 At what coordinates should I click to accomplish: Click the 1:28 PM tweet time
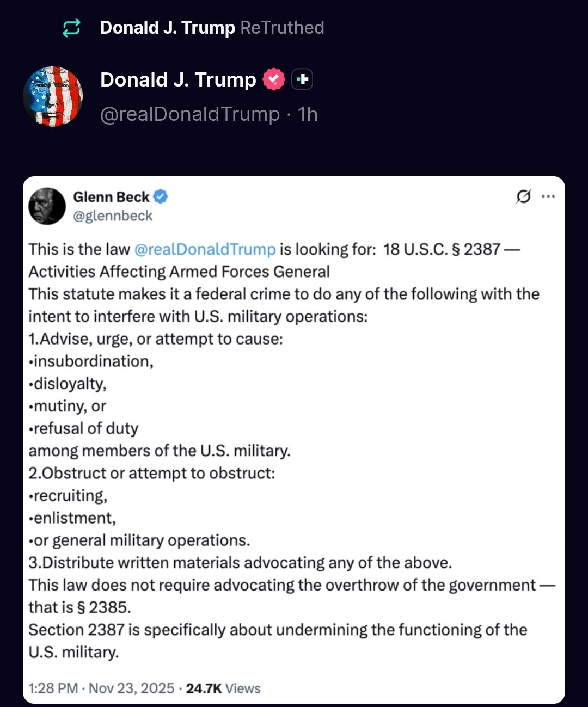[x=53, y=688]
